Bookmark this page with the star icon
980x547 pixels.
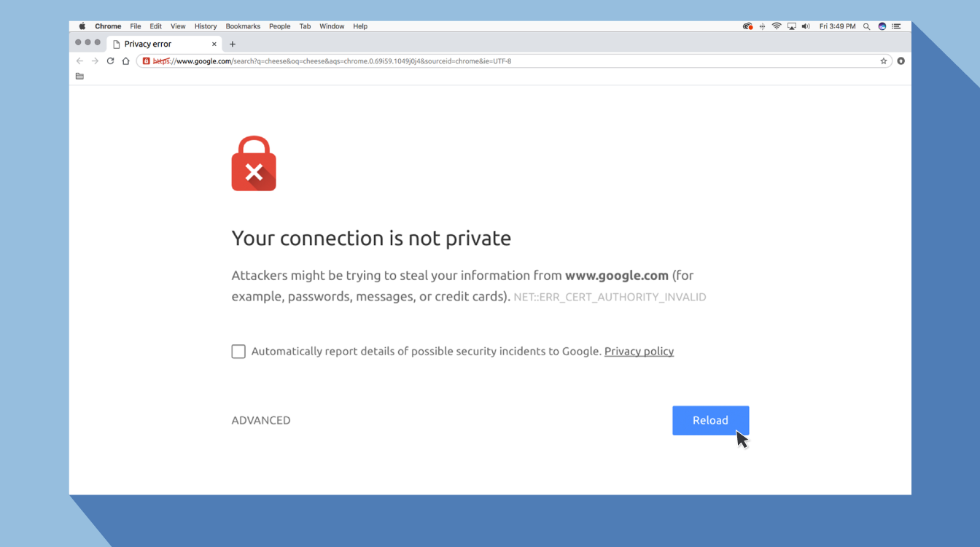tap(884, 61)
